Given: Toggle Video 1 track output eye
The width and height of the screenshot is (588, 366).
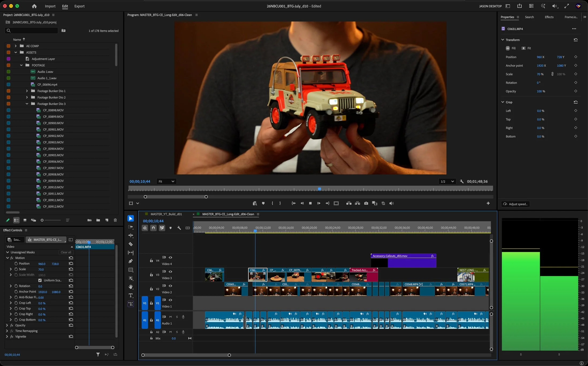Looking at the screenshot, I should 170,300.
